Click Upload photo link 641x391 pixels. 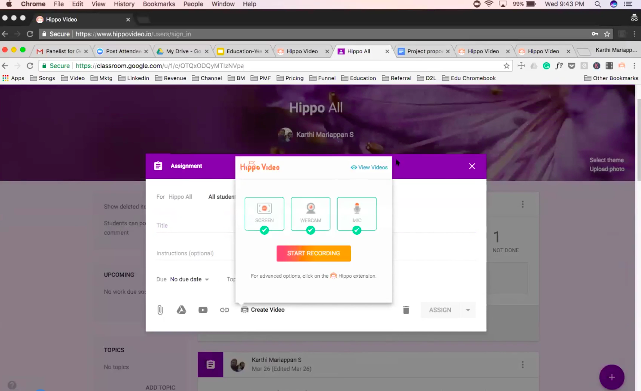click(607, 169)
